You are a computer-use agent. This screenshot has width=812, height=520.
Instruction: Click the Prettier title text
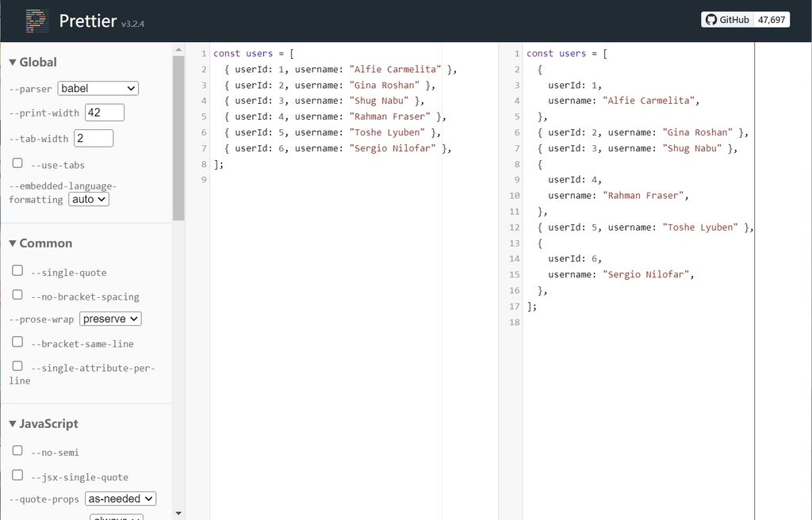point(87,21)
